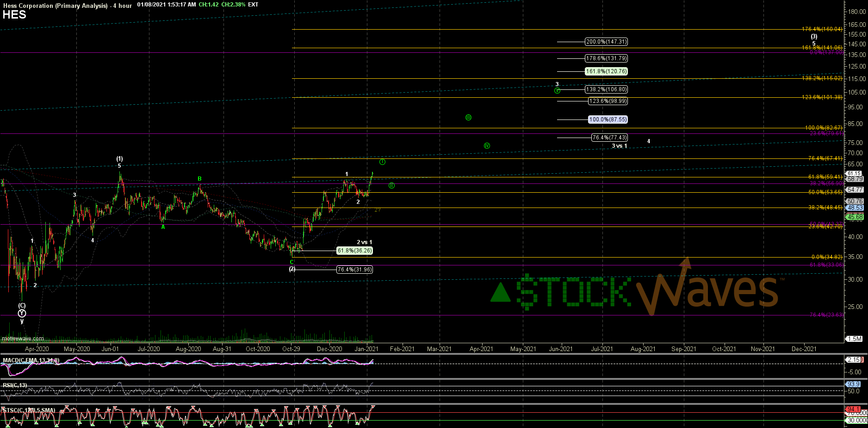868x428 pixels.
Task: Click the '2 vs 1' annotation
Action: [365, 242]
